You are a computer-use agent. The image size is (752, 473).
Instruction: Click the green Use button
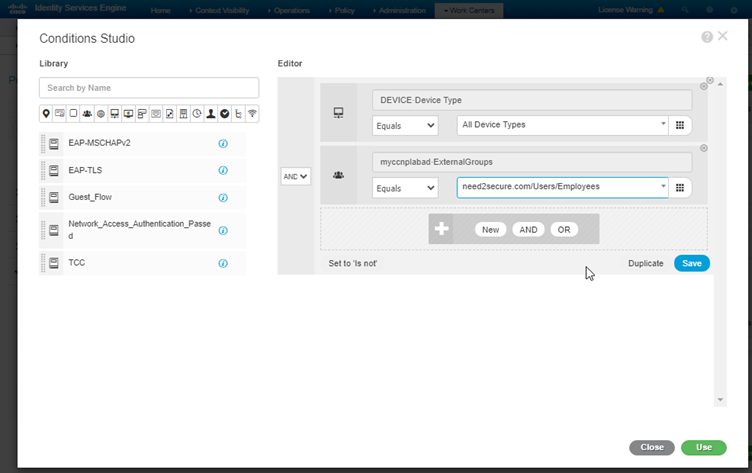pyautogui.click(x=704, y=447)
